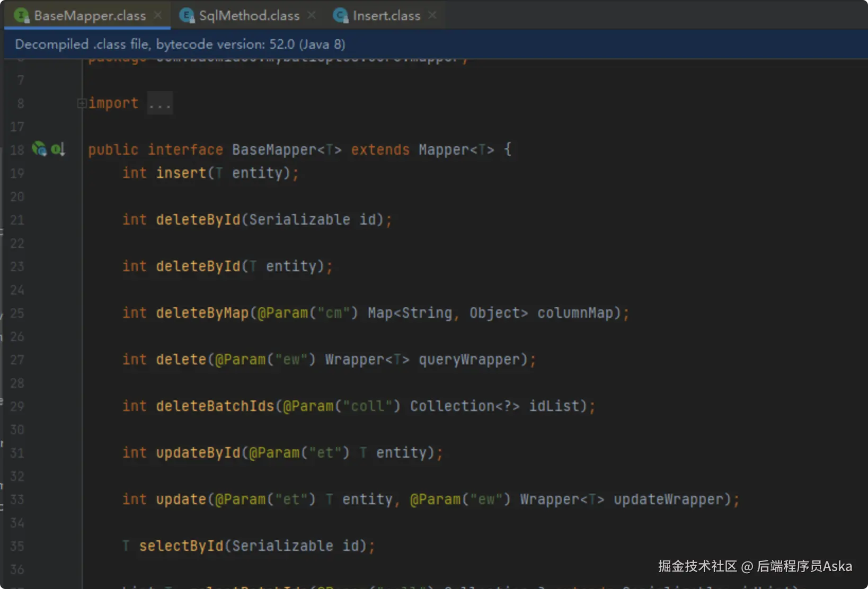
Task: Click the selectById method name
Action: (181, 546)
